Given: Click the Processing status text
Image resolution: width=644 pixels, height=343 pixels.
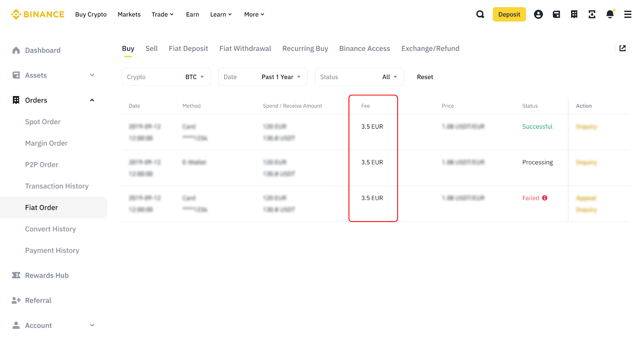Looking at the screenshot, I should point(537,162).
